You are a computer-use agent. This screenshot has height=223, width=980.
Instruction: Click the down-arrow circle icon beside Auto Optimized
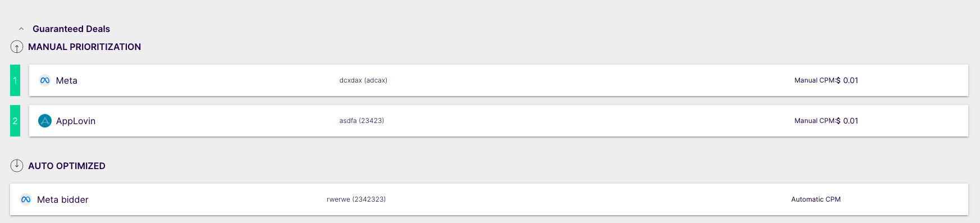[17, 166]
